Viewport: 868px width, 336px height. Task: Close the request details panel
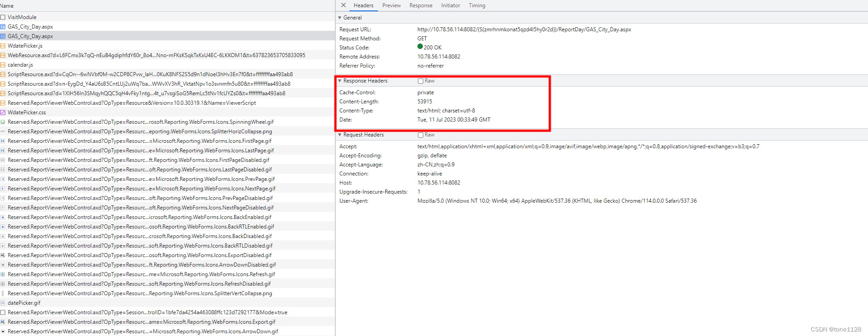[343, 5]
